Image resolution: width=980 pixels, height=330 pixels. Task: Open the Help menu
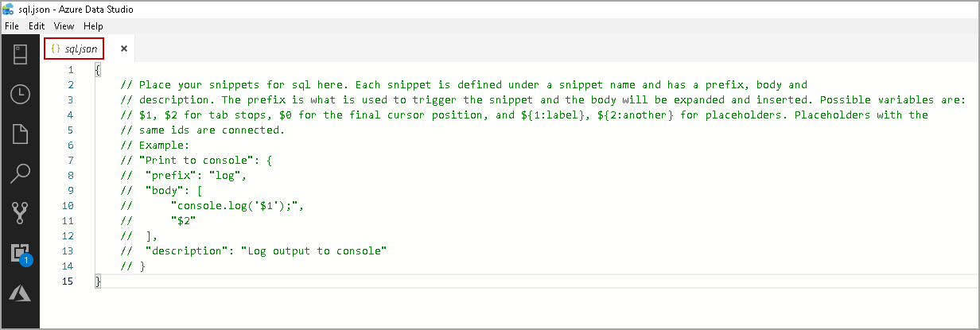[x=93, y=26]
